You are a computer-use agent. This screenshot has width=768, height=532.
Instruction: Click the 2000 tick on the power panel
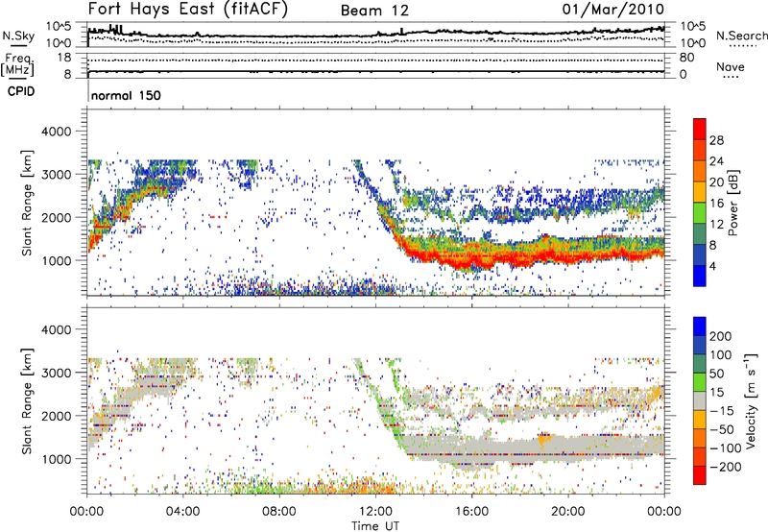pyautogui.click(x=57, y=217)
